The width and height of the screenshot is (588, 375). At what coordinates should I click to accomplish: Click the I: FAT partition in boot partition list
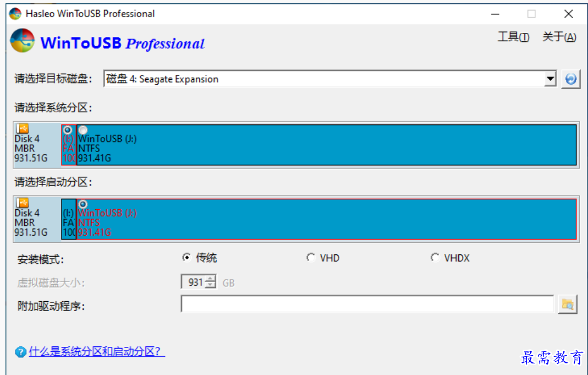[x=69, y=219]
